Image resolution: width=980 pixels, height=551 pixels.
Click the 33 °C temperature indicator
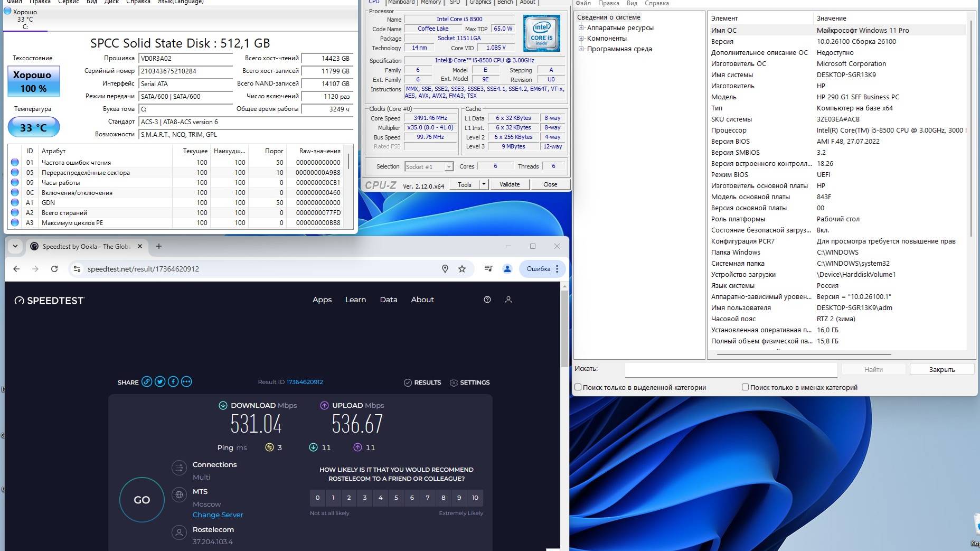pyautogui.click(x=33, y=127)
